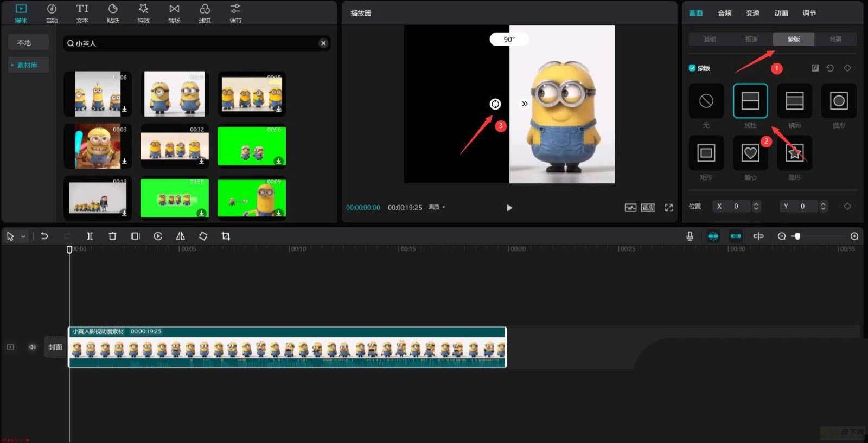Open the 转场 transitions panel icon
Screen dimensions: 868x443
(x=174, y=14)
